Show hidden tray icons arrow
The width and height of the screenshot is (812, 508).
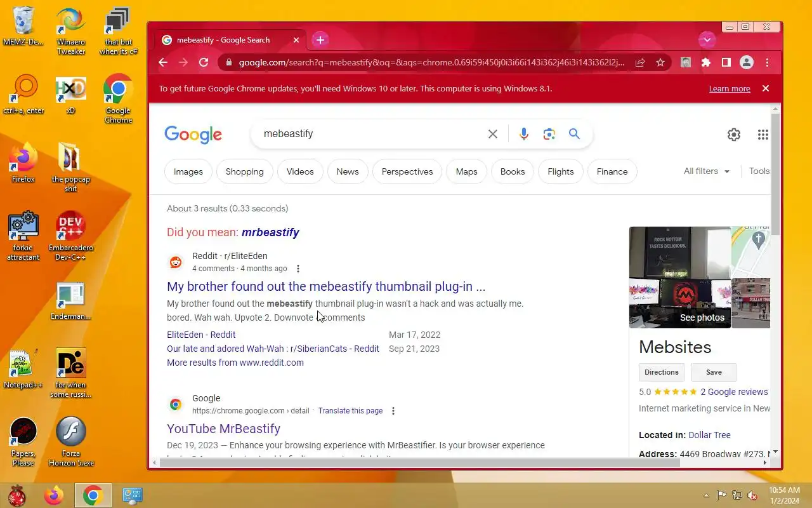[706, 495]
